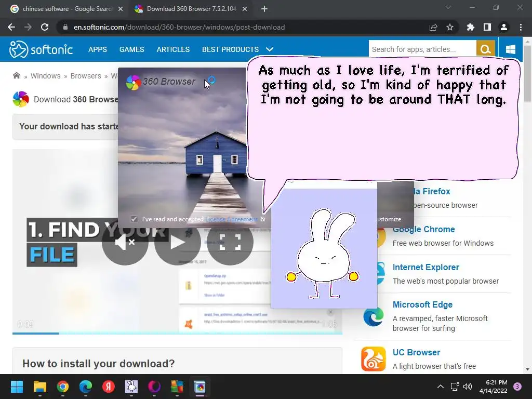Expand the Best Products dropdown chevron

tap(270, 49)
